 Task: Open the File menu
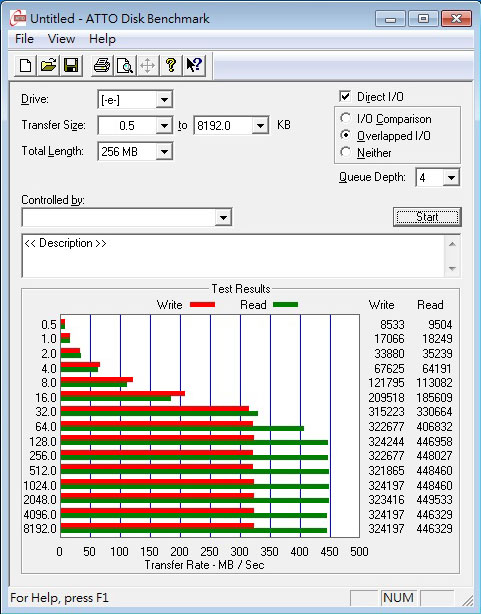(x=24, y=39)
